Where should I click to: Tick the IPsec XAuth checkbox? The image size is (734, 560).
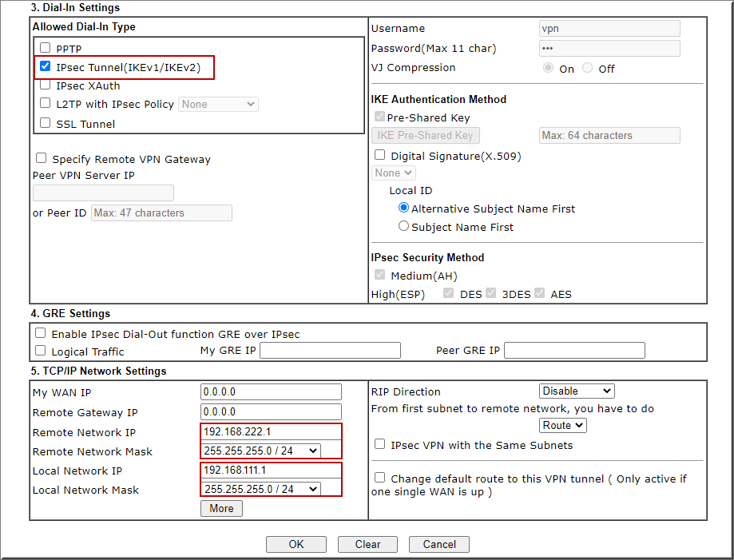coord(46,85)
